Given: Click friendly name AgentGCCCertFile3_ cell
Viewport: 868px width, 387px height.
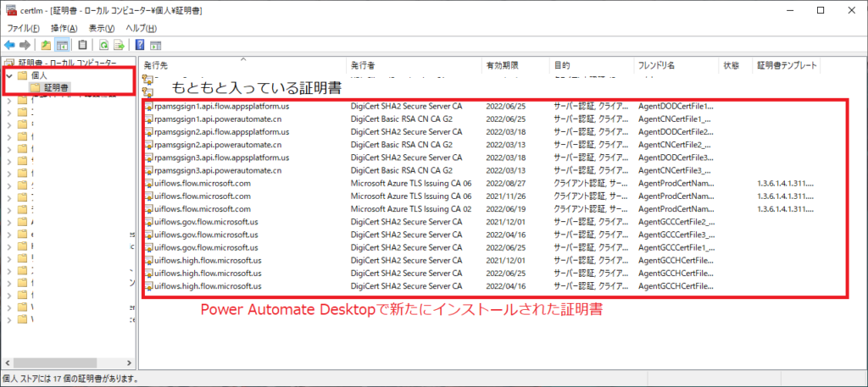Looking at the screenshot, I should 676,235.
